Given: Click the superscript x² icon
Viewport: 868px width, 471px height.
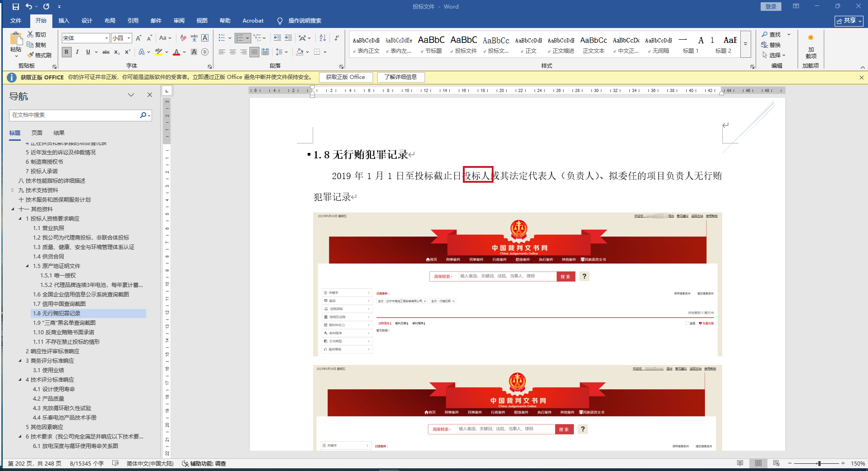Looking at the screenshot, I should [128, 52].
